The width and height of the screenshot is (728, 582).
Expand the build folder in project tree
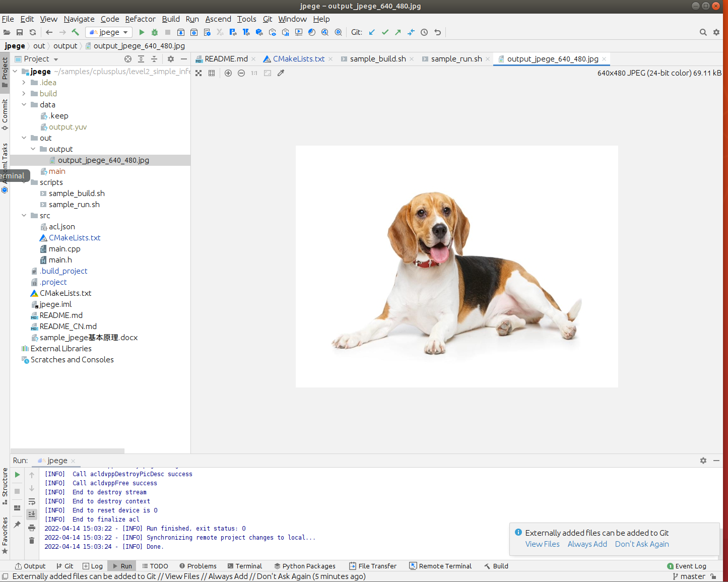(x=24, y=94)
